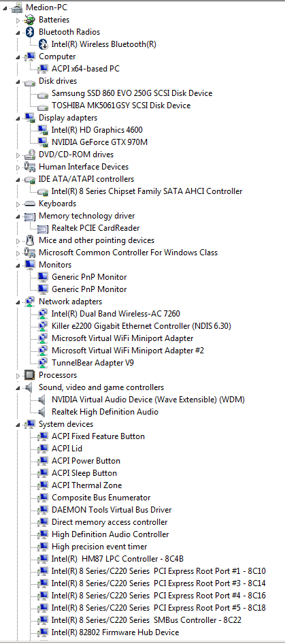
Task: Select Composite Bus Enumerator
Action: point(101,498)
